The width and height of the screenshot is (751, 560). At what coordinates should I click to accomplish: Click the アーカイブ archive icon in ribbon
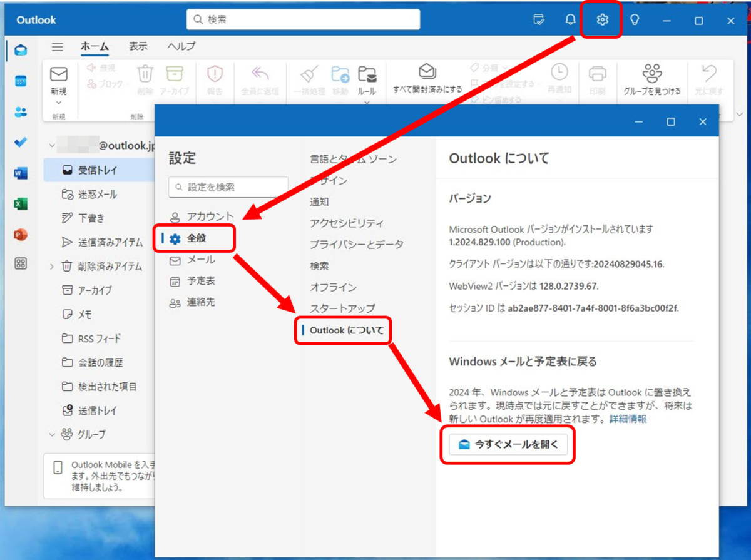click(x=175, y=74)
